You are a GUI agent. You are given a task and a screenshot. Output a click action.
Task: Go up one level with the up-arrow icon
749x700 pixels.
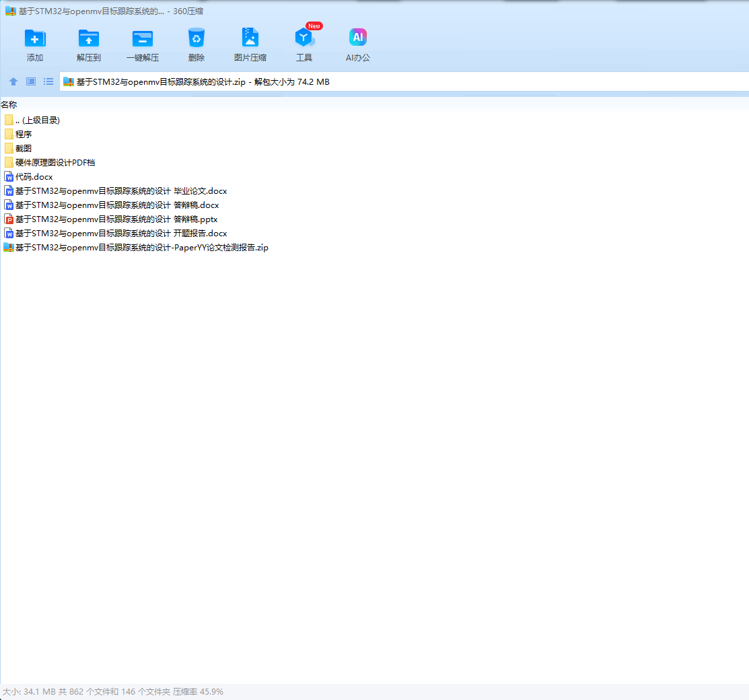13,81
